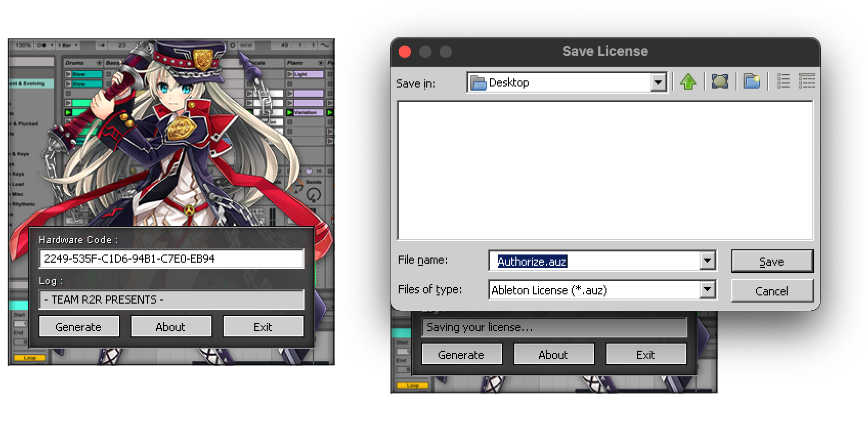
Task: Cancel the Save License dialog
Action: click(x=772, y=291)
